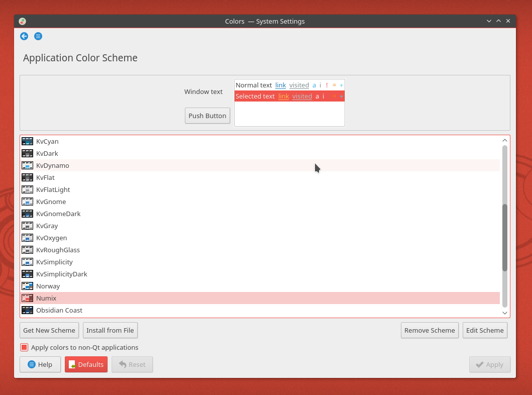
Task: Click the KvSimplicityDark scheme preview icon
Action: tap(28, 274)
